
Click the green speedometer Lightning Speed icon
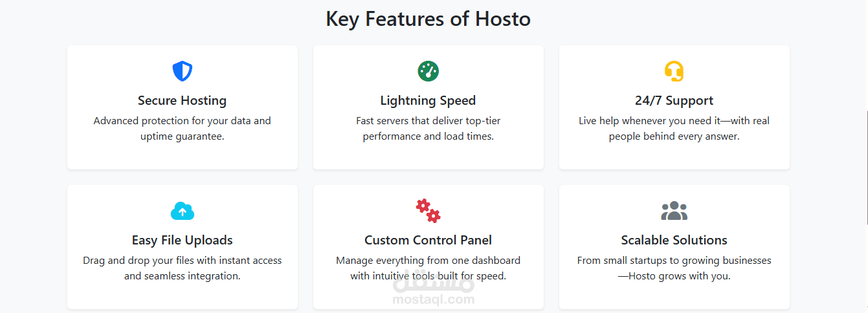click(428, 71)
